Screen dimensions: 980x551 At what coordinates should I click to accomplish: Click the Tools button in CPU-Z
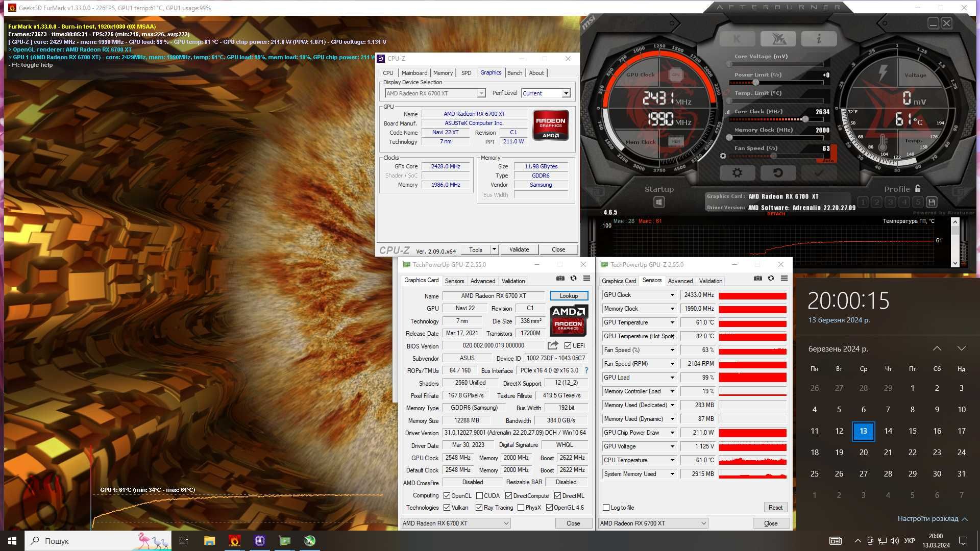476,249
